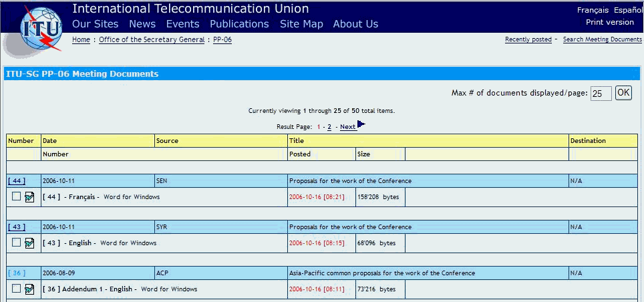This screenshot has height=302, width=644.
Task: Open the Recently posted link
Action: point(528,39)
